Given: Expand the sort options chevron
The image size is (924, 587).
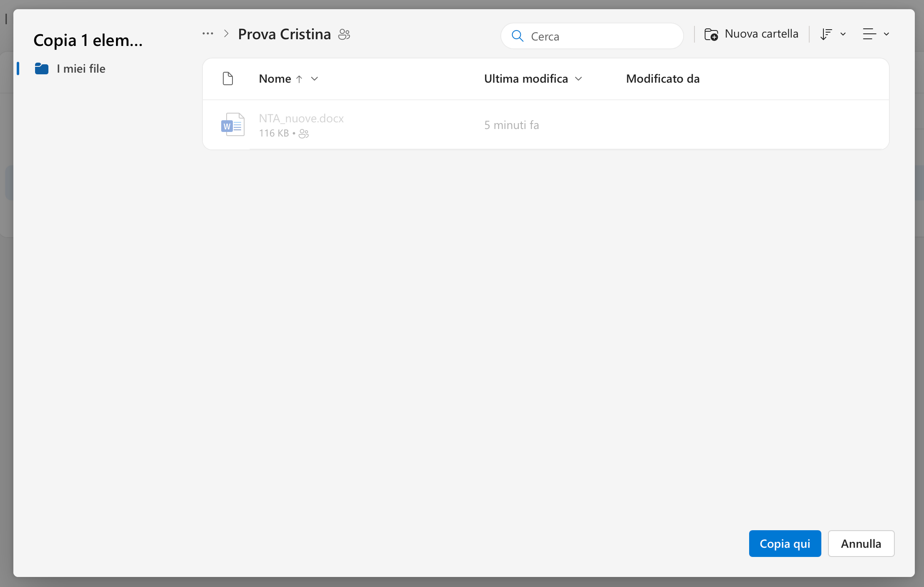Looking at the screenshot, I should [x=843, y=34].
